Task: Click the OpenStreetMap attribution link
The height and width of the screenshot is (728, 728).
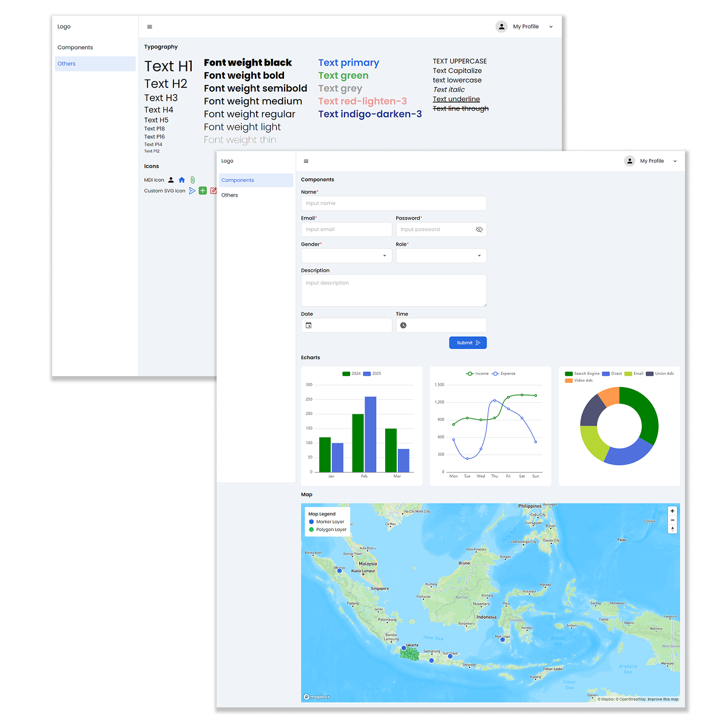Action: (x=631, y=699)
